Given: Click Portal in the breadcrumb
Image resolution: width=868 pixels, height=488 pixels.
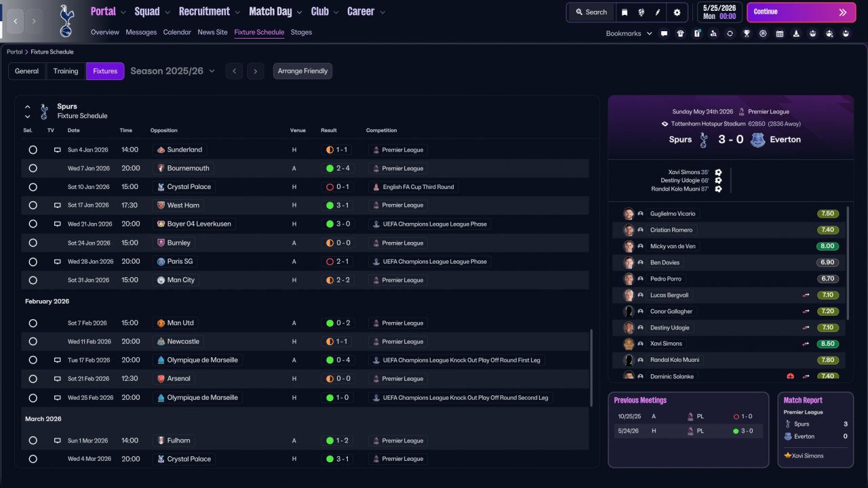Looking at the screenshot, I should pyautogui.click(x=15, y=52).
